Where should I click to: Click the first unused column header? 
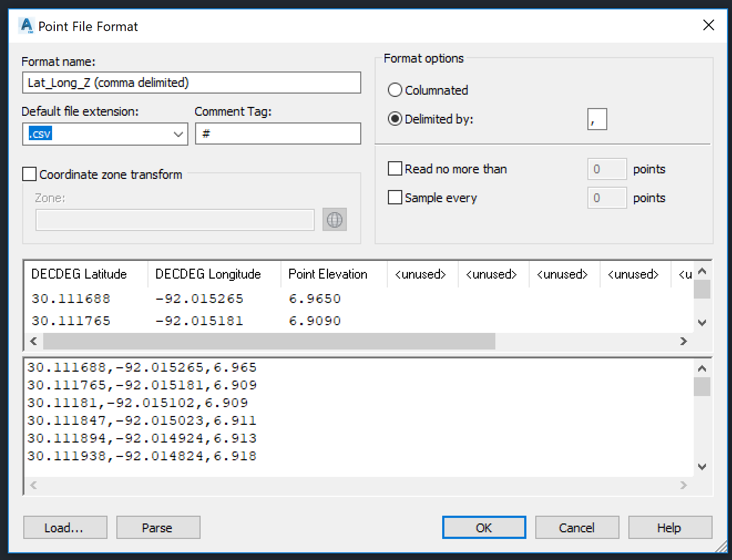[421, 274]
